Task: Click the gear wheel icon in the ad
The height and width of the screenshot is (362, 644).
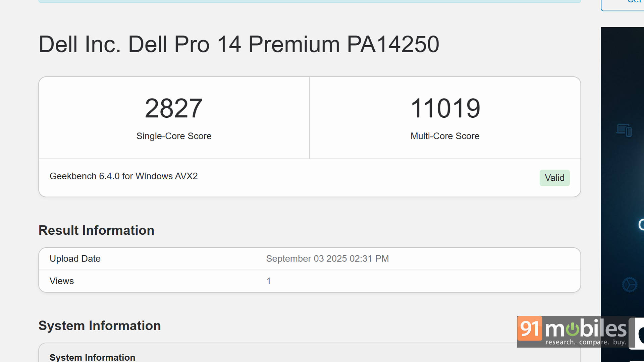Action: pos(630,285)
